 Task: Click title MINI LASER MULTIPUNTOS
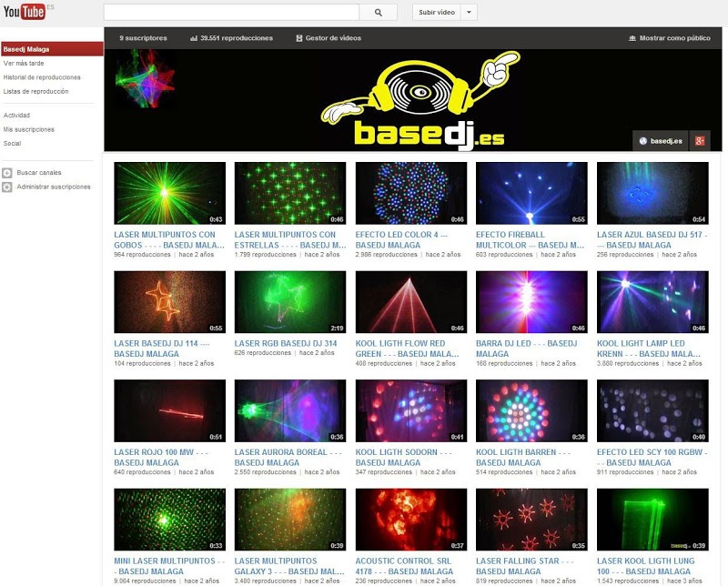coord(169,566)
